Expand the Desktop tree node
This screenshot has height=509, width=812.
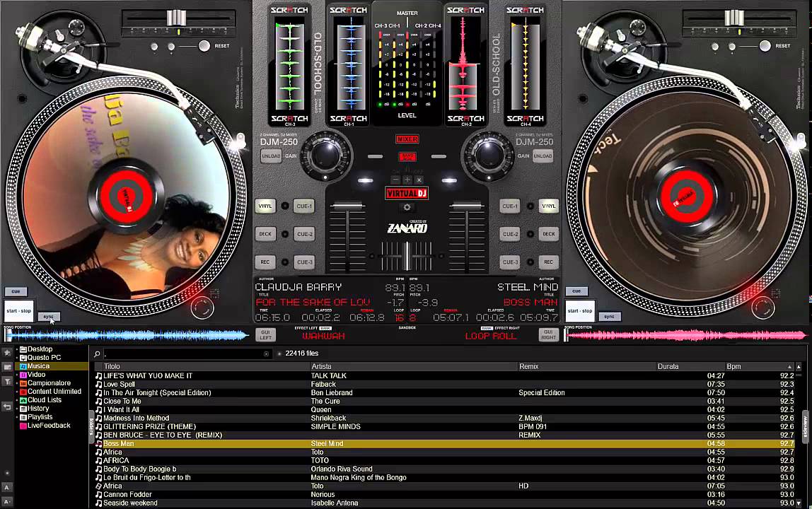tap(16, 349)
